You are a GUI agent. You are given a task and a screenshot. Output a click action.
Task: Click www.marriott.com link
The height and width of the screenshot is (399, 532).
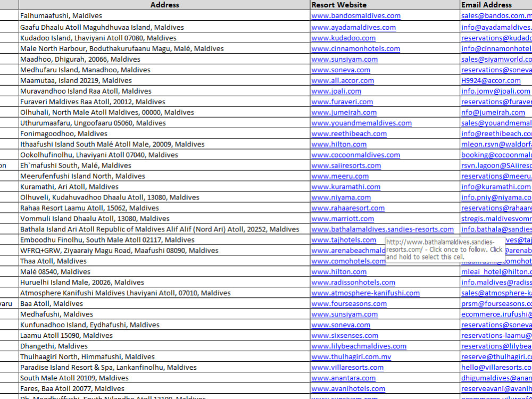[x=342, y=219]
